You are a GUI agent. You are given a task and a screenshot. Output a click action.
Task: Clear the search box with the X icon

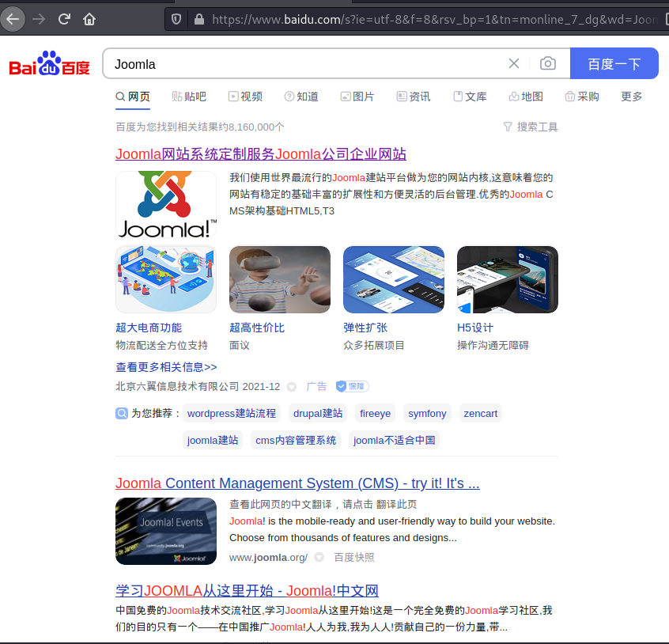point(513,63)
